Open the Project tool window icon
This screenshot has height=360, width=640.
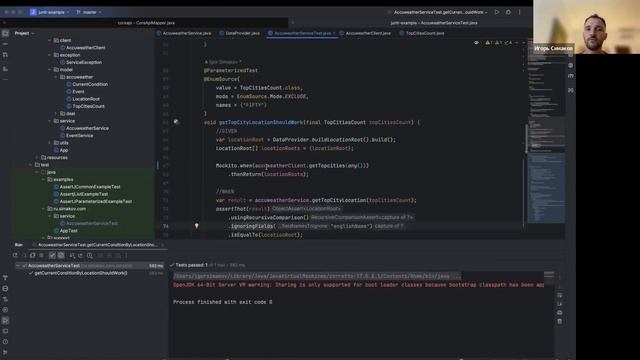5,33
